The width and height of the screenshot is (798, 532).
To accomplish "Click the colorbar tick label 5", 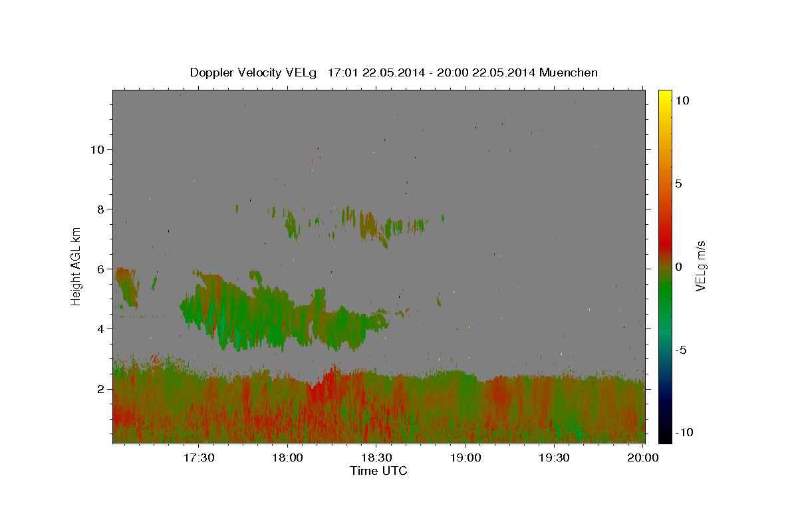I will click(678, 184).
